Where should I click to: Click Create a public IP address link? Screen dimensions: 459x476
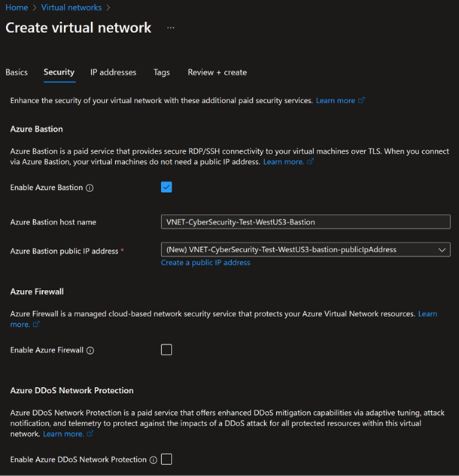(x=205, y=263)
